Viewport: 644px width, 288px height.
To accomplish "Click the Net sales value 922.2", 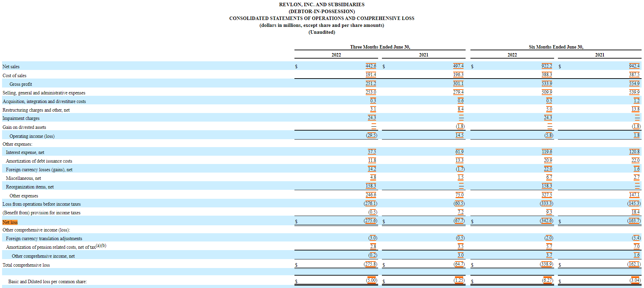I will 547,66.
